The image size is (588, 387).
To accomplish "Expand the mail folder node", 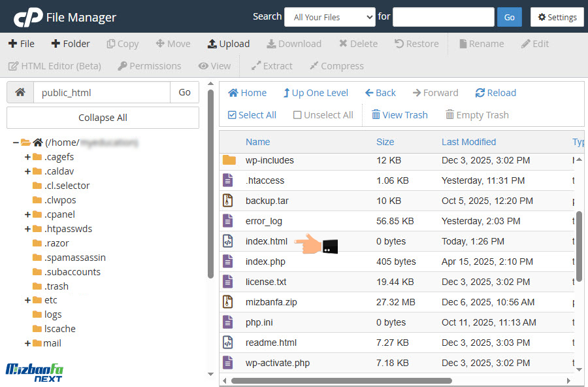I will point(27,343).
